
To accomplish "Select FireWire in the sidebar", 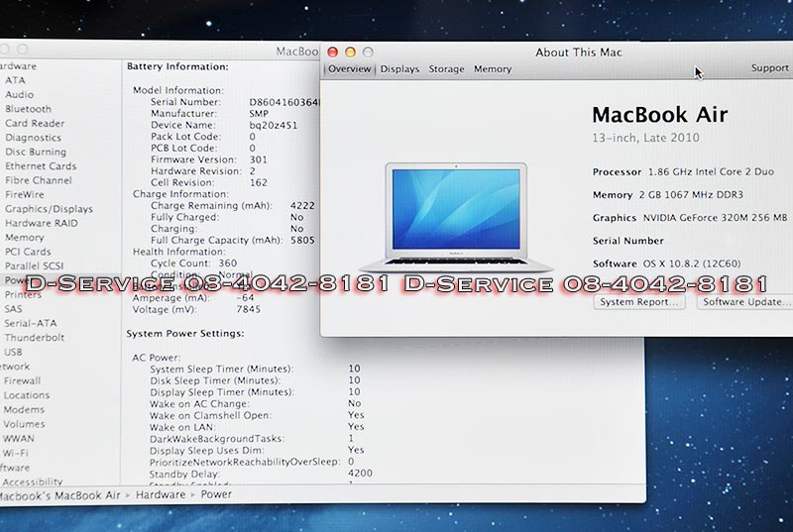I will tap(24, 194).
